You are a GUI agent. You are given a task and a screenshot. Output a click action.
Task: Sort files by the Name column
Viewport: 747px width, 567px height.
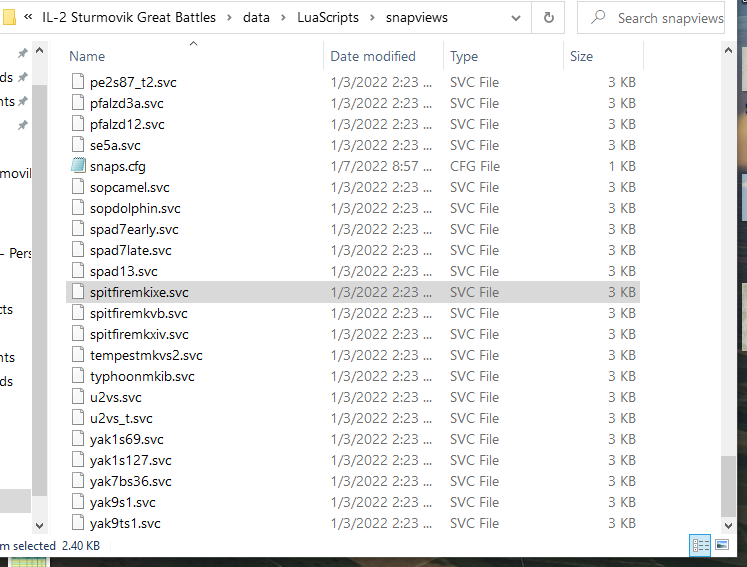coord(87,56)
